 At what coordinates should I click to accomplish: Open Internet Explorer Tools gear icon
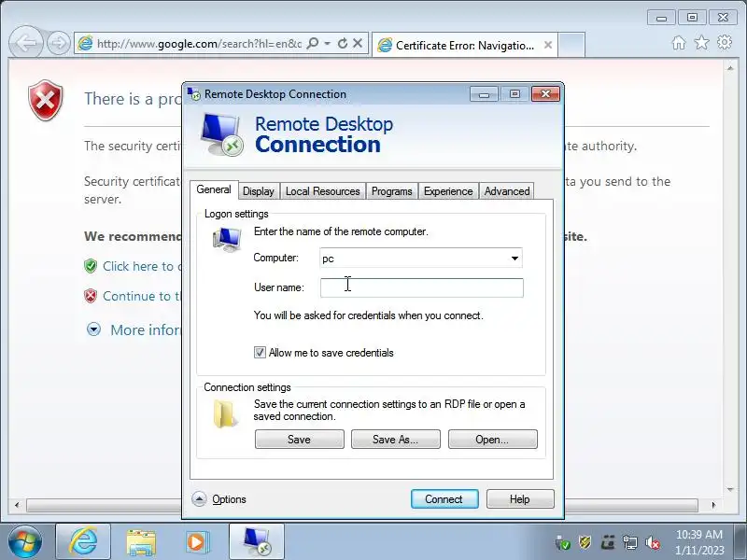point(725,42)
